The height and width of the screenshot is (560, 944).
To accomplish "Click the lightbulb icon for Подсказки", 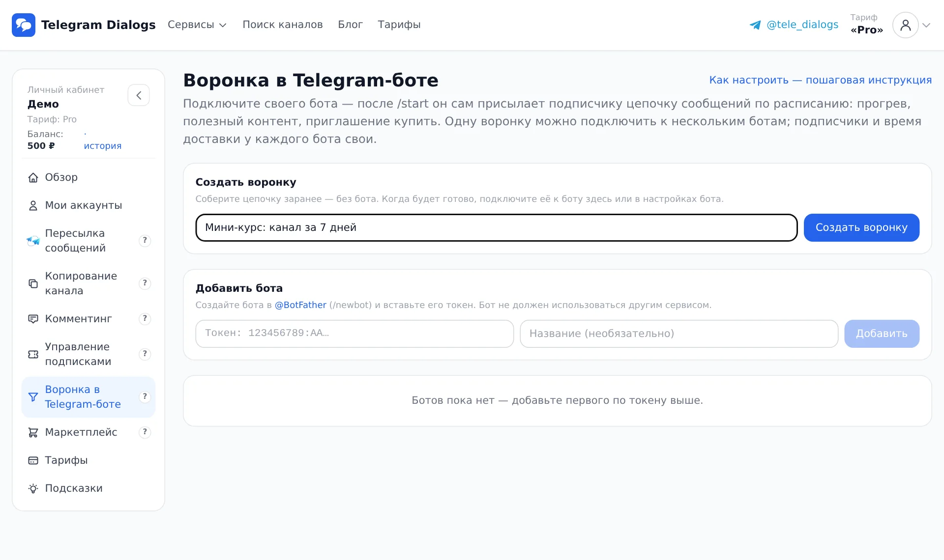I will tap(33, 488).
